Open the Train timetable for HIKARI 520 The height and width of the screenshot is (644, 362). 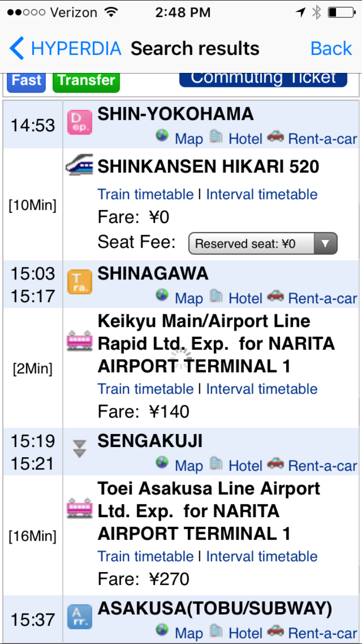coord(145,194)
